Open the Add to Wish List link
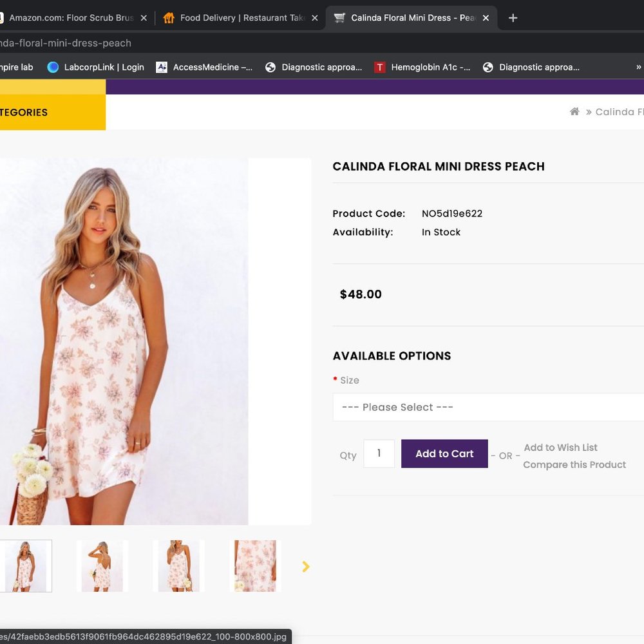 click(x=561, y=448)
